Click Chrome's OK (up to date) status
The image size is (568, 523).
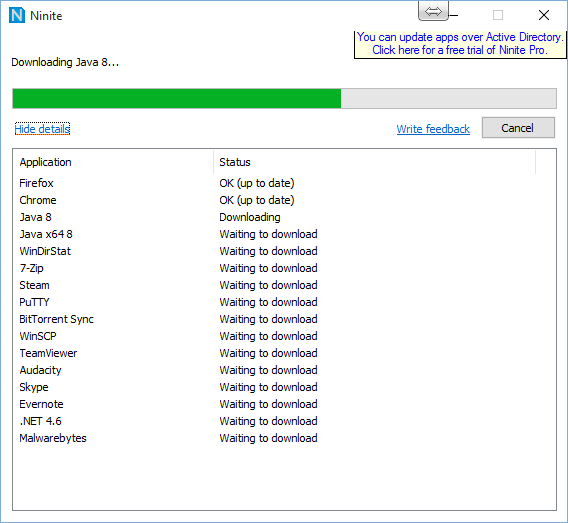click(257, 200)
